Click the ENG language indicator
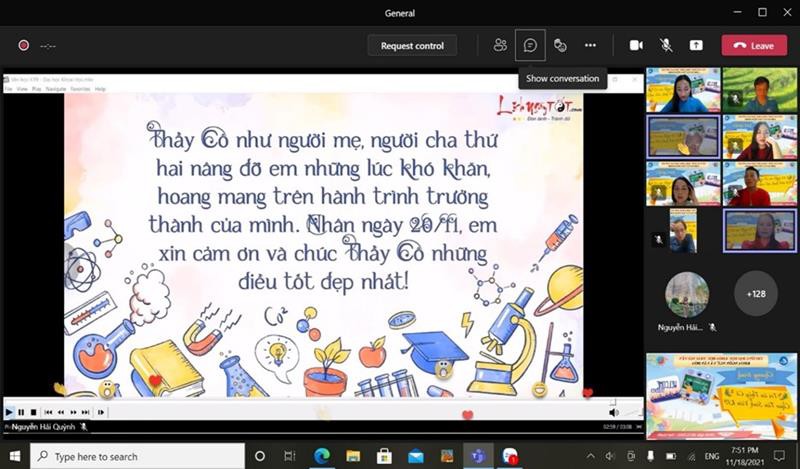Viewport: 800px width, 469px height. coord(713,456)
